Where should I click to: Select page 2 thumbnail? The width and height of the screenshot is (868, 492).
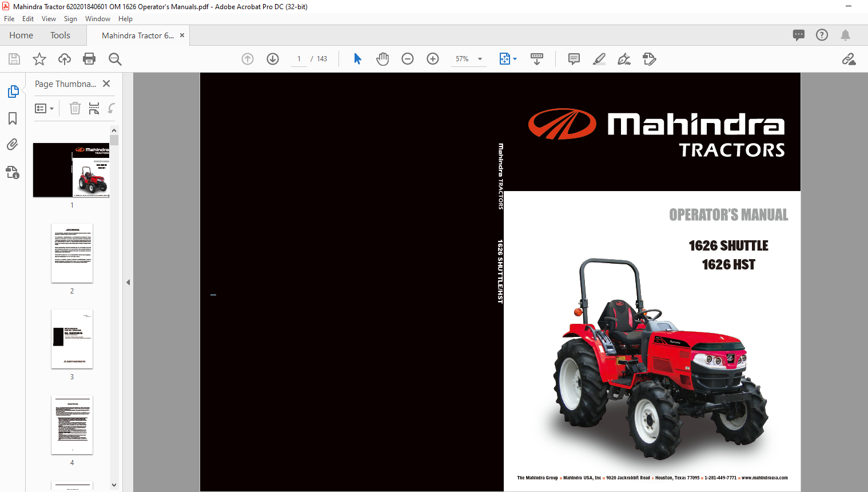72,253
